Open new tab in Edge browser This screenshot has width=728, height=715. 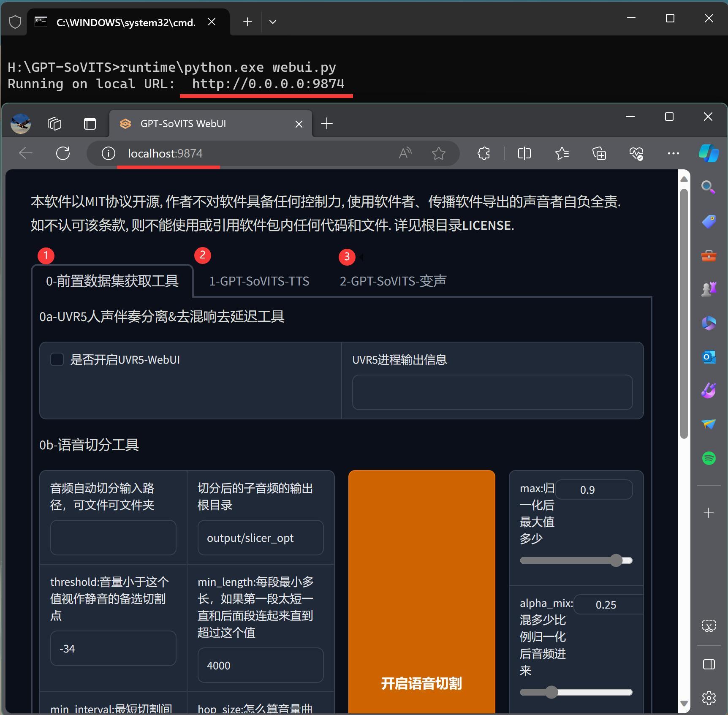click(327, 124)
